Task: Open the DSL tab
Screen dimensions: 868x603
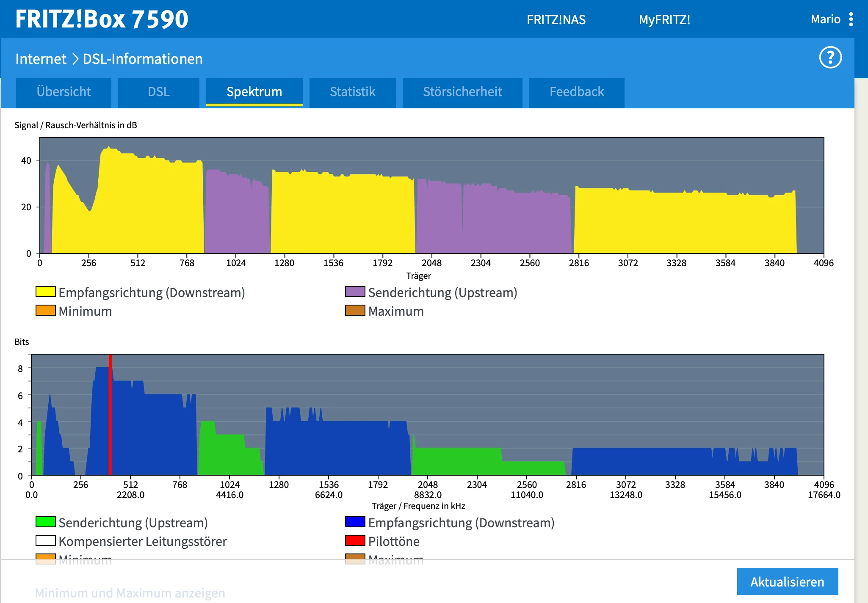Action: (158, 92)
